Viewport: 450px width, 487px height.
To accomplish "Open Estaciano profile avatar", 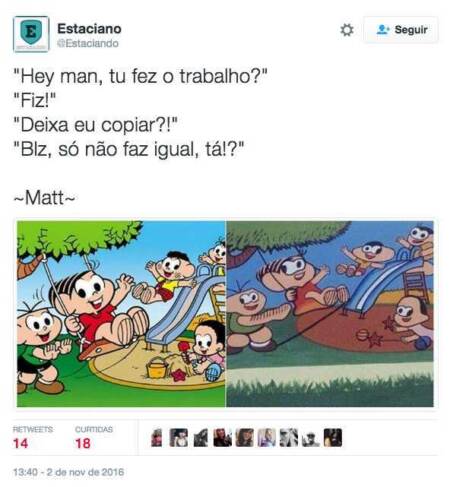I will [x=31, y=34].
